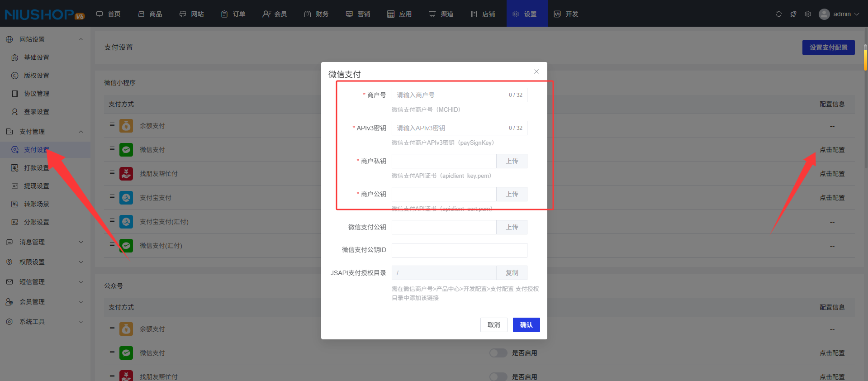Open the 营销 top menu
The image size is (868, 381).
[x=358, y=14]
